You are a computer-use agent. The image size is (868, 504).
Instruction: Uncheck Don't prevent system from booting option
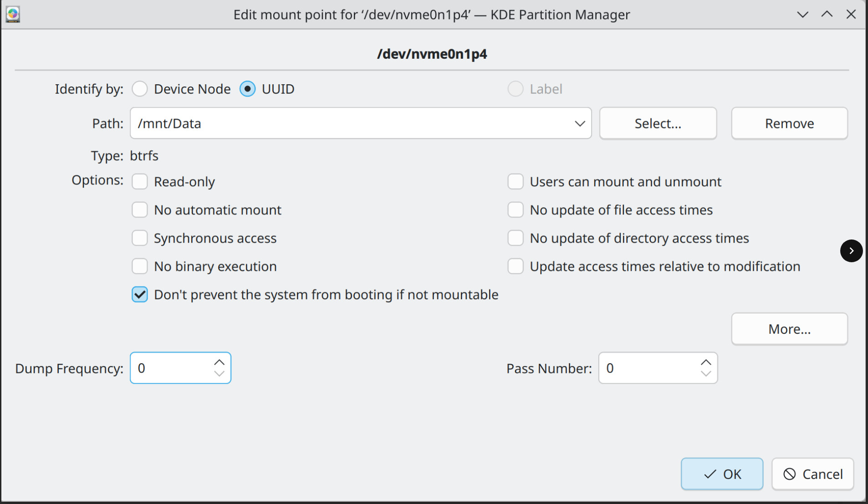pyautogui.click(x=140, y=295)
